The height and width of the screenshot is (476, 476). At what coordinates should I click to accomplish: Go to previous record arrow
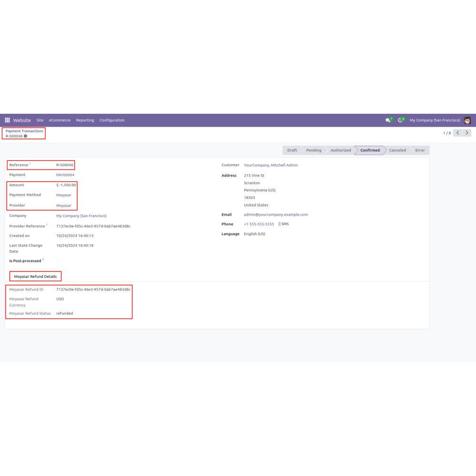(x=457, y=133)
